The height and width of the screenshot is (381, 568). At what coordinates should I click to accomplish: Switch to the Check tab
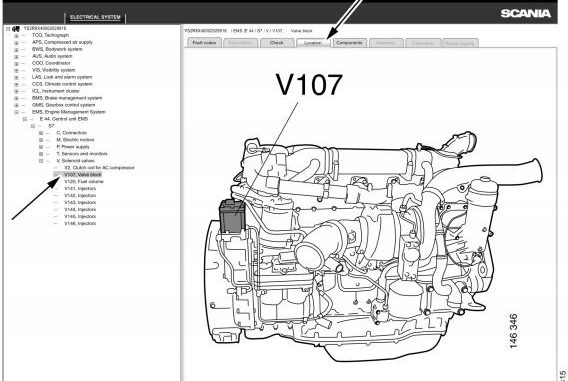click(276, 43)
